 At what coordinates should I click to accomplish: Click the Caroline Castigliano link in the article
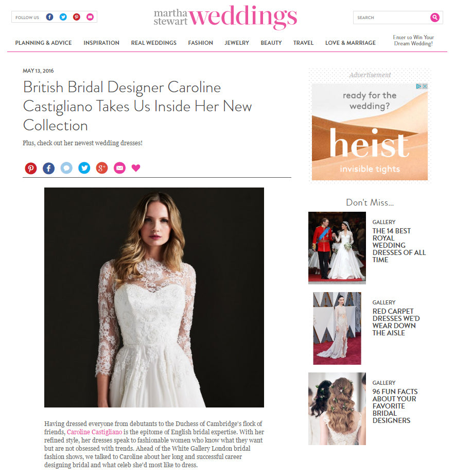pyautogui.click(x=94, y=432)
